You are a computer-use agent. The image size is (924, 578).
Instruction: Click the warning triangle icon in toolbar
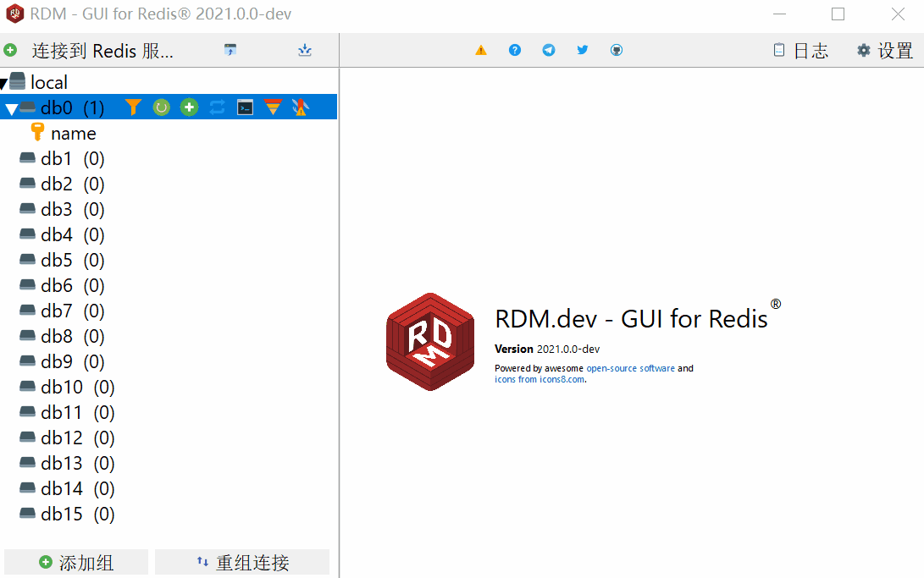[x=480, y=50]
